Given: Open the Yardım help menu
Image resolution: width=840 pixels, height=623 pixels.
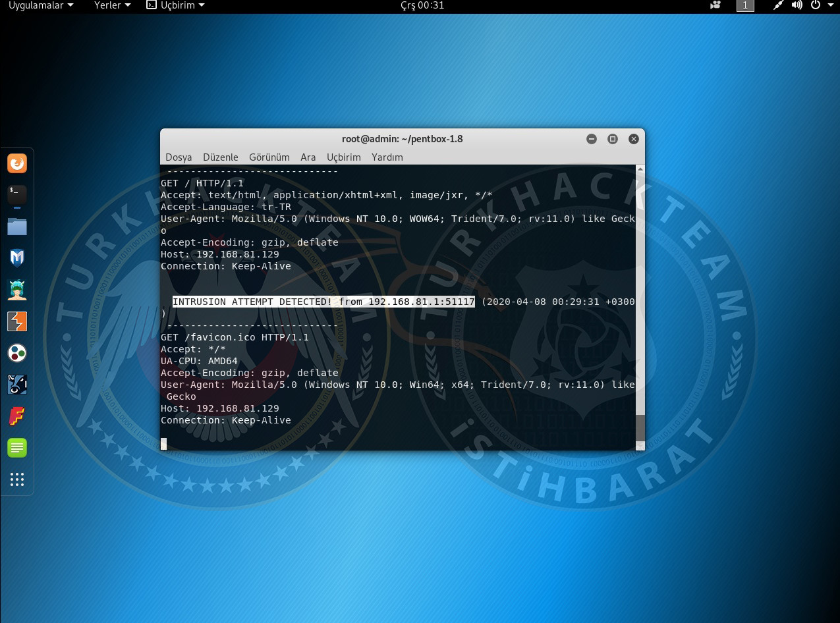Looking at the screenshot, I should pos(387,157).
